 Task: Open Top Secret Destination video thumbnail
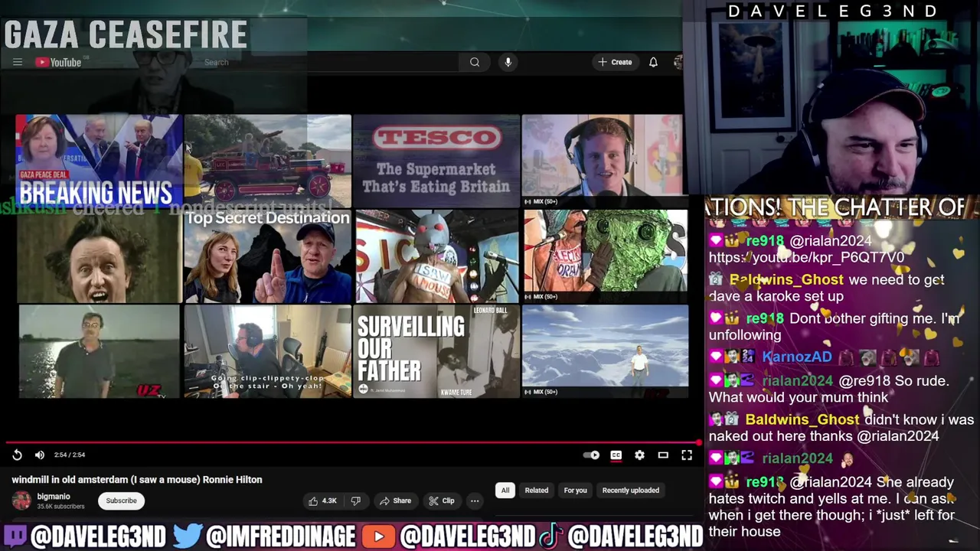pos(267,256)
